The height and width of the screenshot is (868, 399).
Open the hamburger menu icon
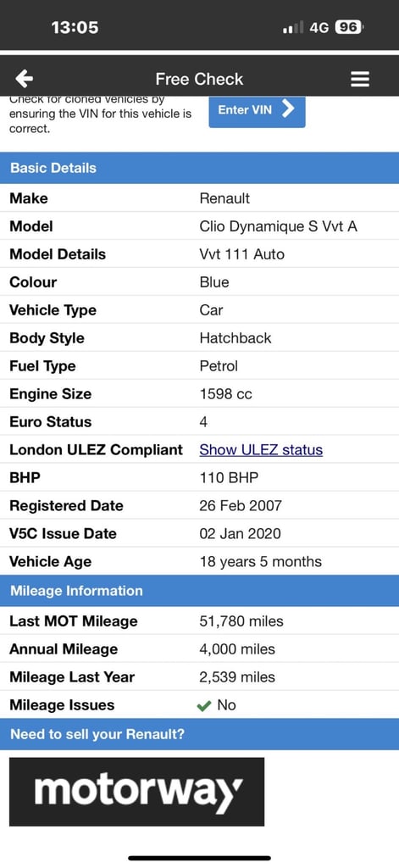[x=360, y=79]
